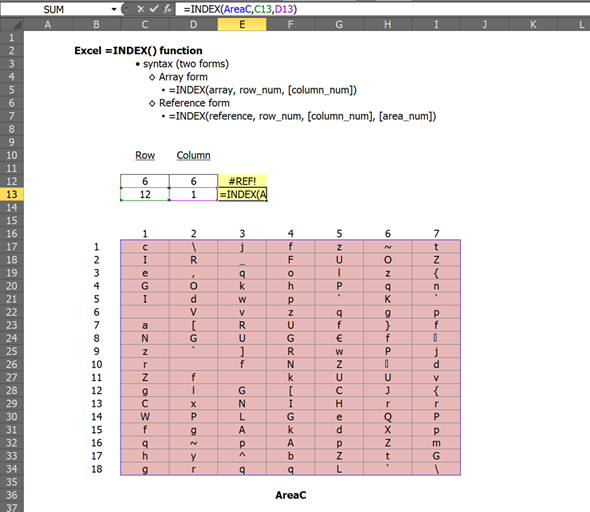Confirm the formula with the checkmark icon
Viewport: 590px width, 512px height.
point(154,9)
